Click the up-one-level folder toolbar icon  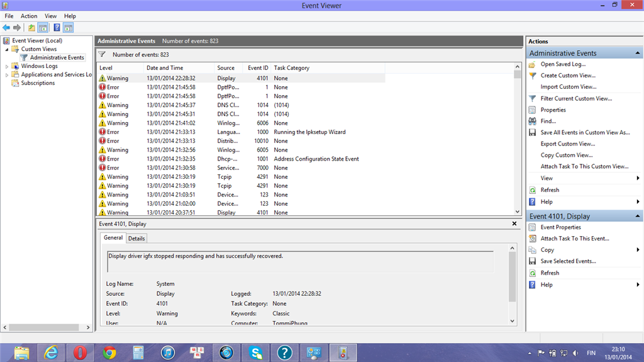(x=31, y=28)
